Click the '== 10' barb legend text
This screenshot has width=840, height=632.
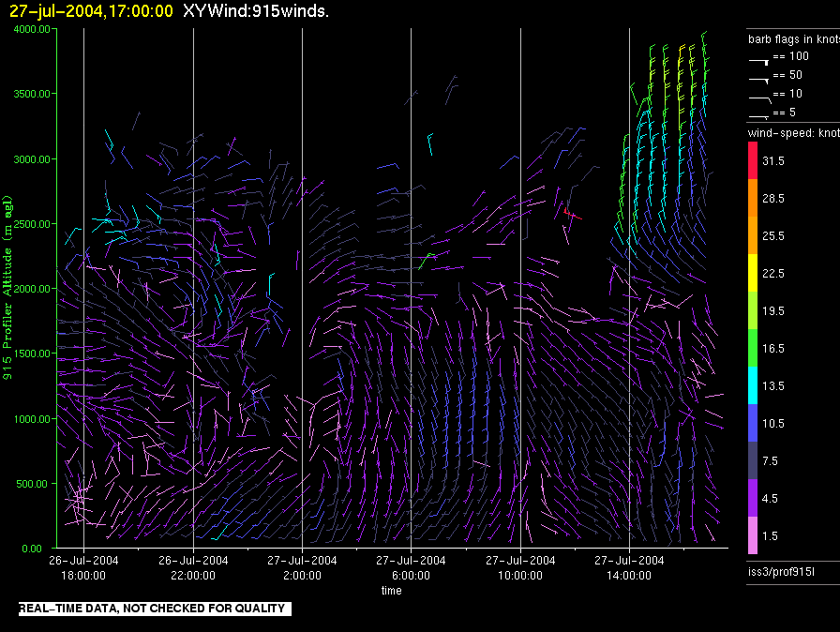(x=787, y=94)
